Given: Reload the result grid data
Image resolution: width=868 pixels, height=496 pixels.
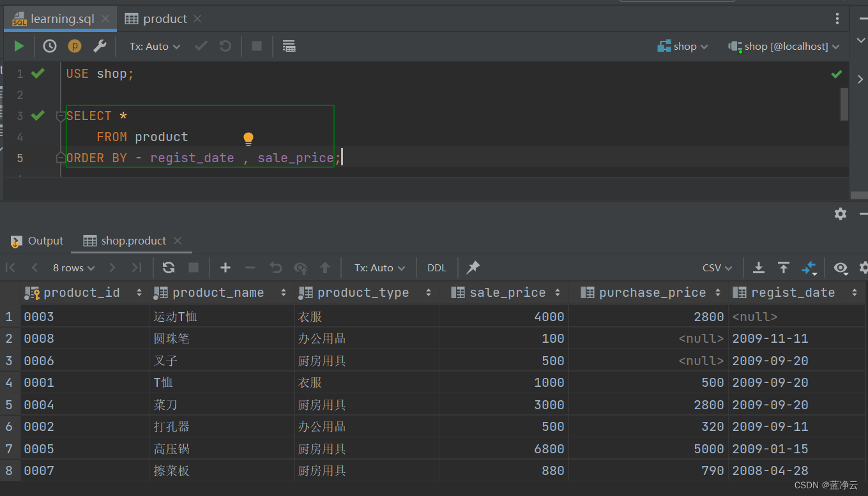Looking at the screenshot, I should click(169, 267).
